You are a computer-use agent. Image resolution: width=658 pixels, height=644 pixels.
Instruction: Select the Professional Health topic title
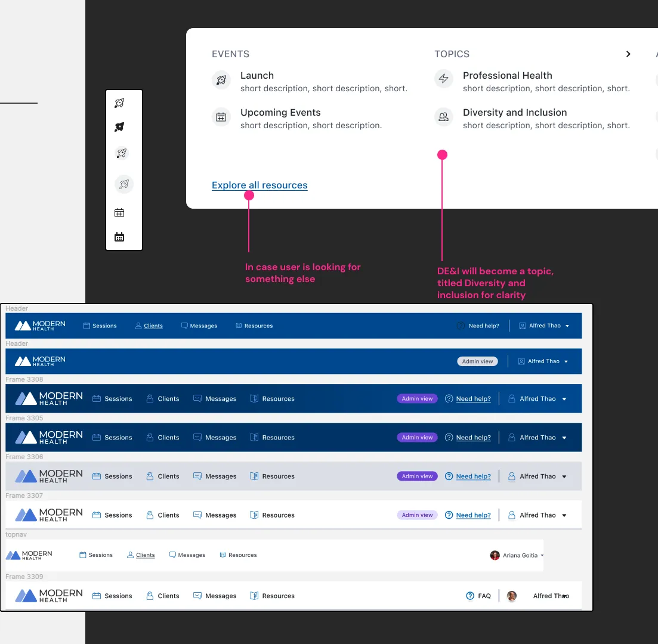click(x=507, y=76)
